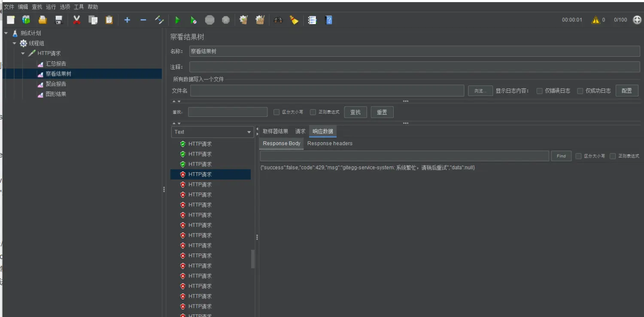644x317 pixels.
Task: Click the Toggle enable/disable icon in the toolbar
Action: click(159, 20)
